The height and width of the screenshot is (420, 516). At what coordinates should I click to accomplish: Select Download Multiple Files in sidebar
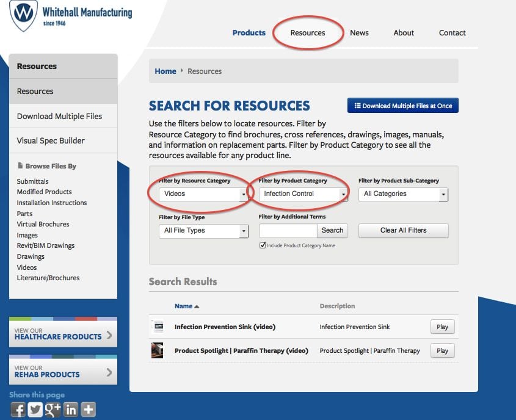[x=63, y=116]
